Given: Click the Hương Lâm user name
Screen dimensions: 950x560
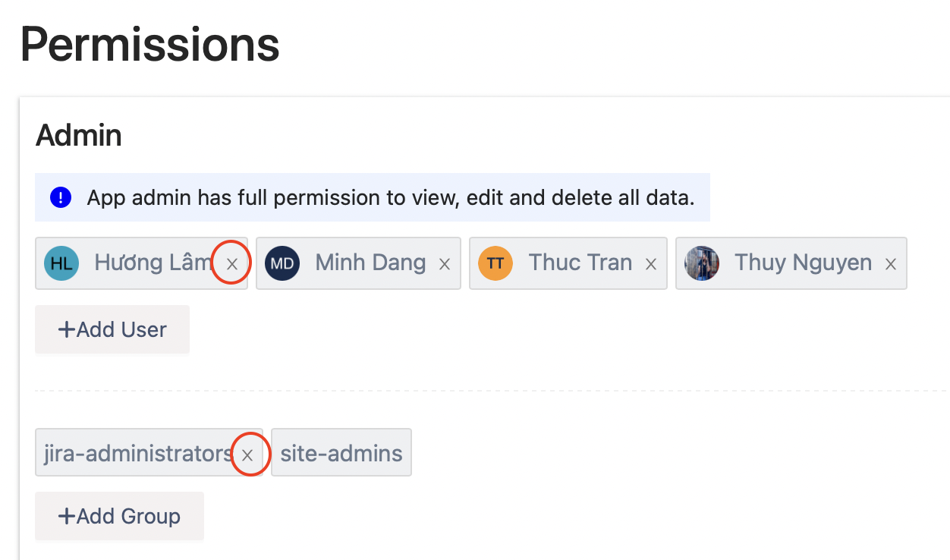Looking at the screenshot, I should 151,263.
